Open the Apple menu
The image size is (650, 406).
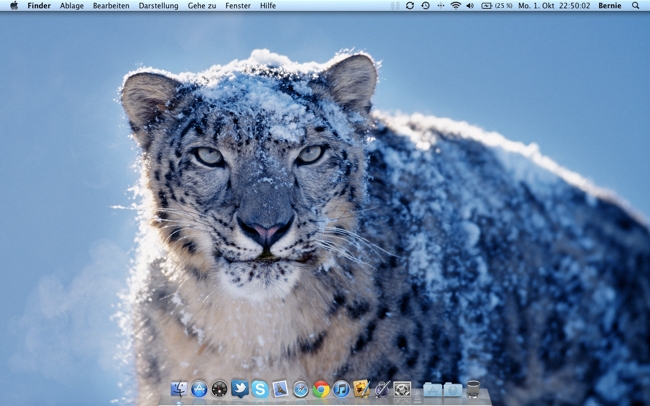[x=13, y=6]
